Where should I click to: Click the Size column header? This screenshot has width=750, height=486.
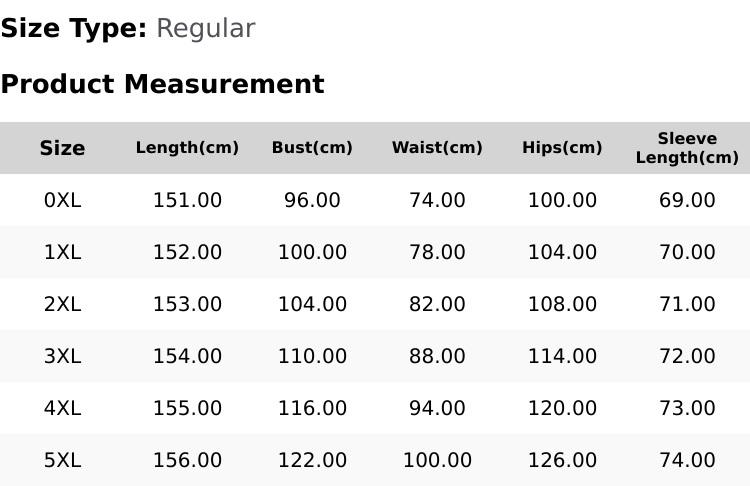[x=62, y=148]
